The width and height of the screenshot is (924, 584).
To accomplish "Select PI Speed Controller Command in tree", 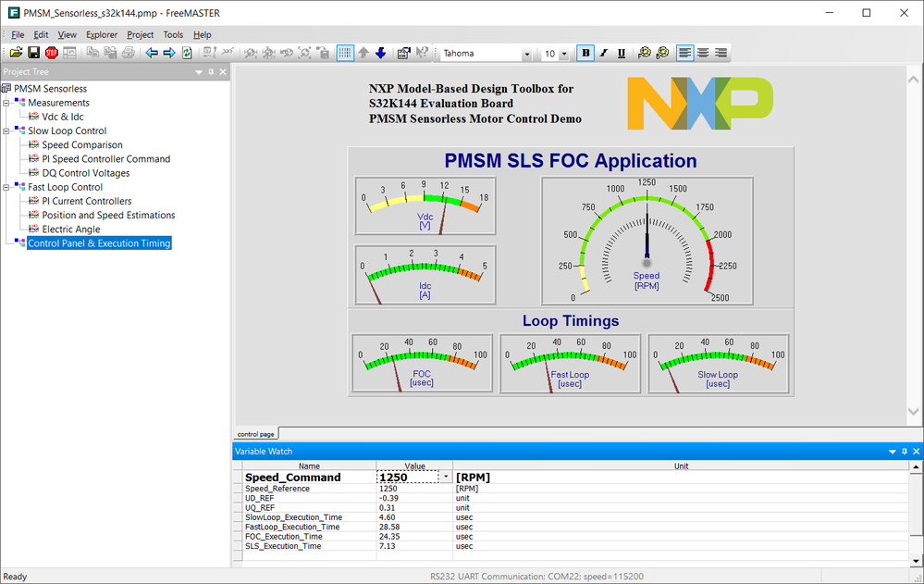I will coord(106,159).
